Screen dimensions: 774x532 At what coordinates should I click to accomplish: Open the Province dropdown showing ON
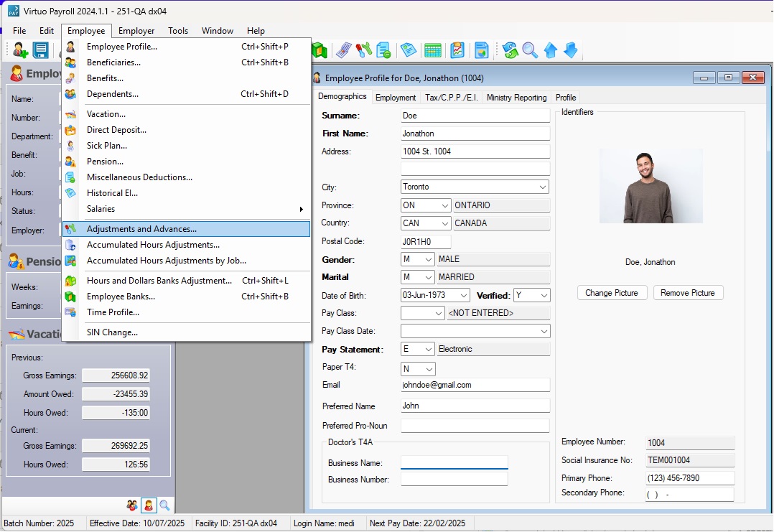click(444, 205)
